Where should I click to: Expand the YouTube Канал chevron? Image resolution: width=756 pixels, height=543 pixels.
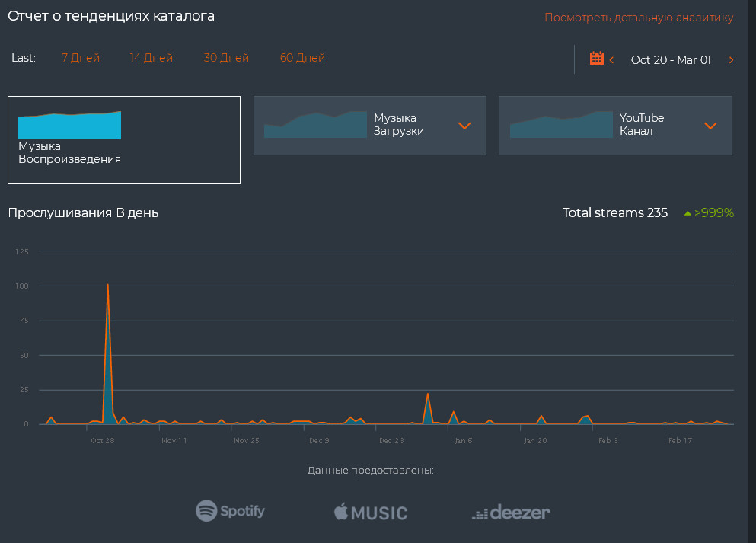coord(710,126)
